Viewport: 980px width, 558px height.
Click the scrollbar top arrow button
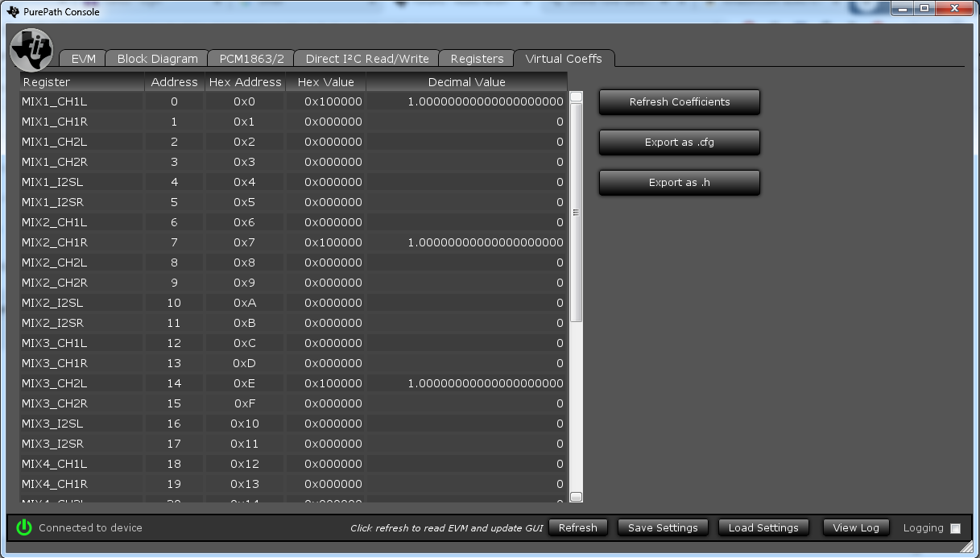[576, 97]
